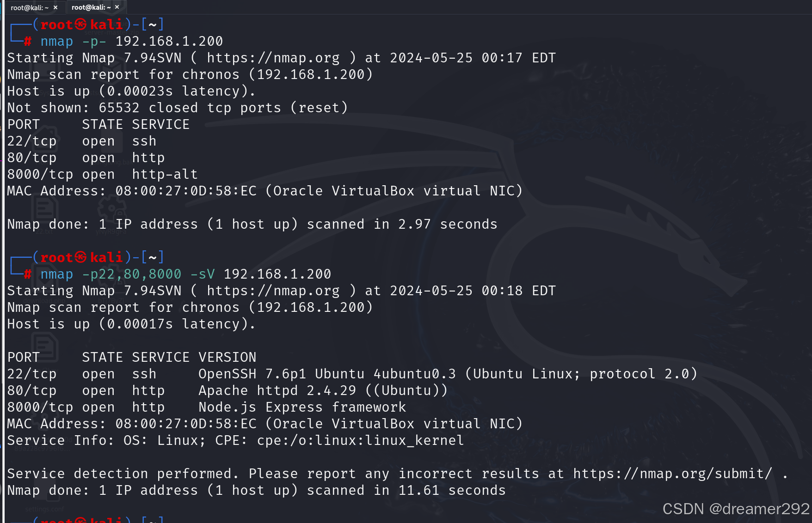Open the nmap.org/submit/ report link

[673, 474]
